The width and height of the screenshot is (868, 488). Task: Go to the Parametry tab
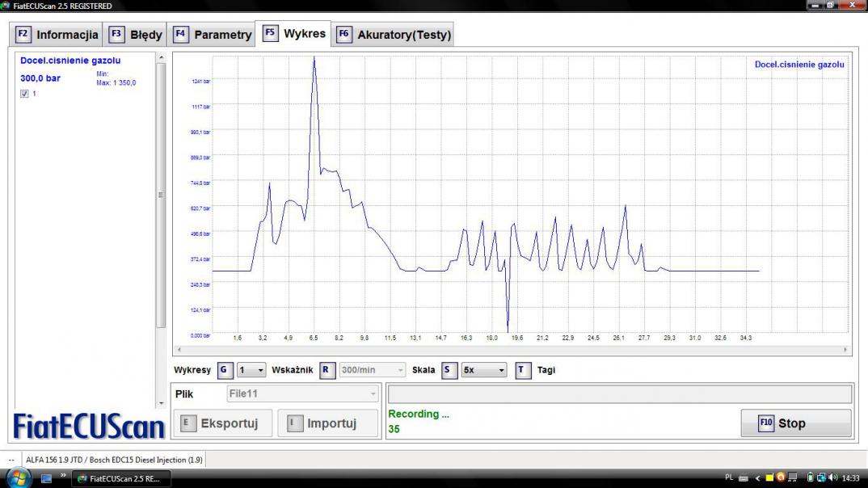213,35
